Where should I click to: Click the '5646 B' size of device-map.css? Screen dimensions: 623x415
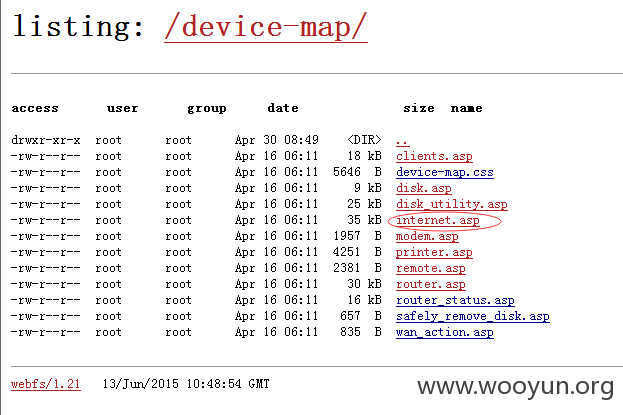(357, 172)
